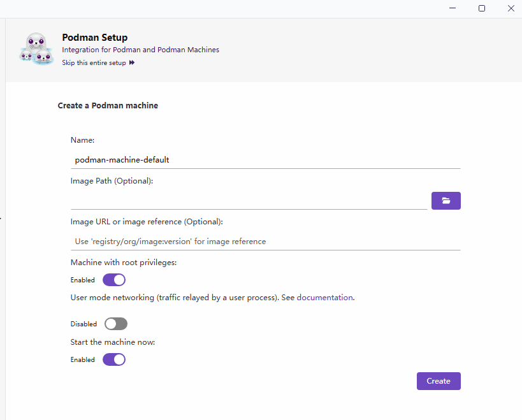Click the Integration for Podman subtitle text

(x=140, y=50)
